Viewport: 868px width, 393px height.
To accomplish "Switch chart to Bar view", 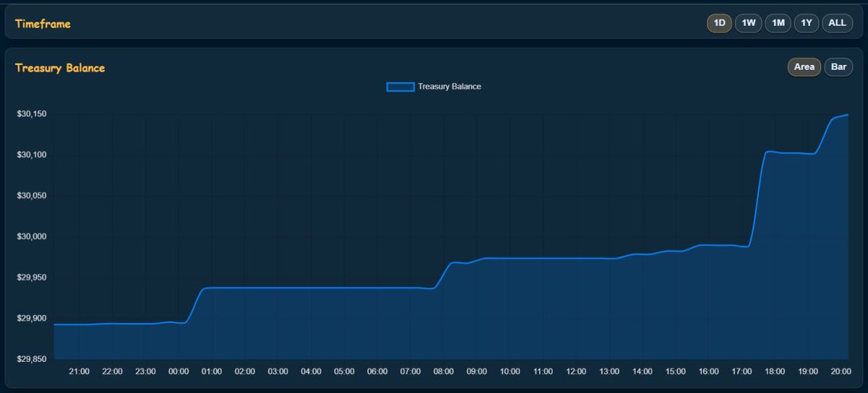I will tap(839, 67).
